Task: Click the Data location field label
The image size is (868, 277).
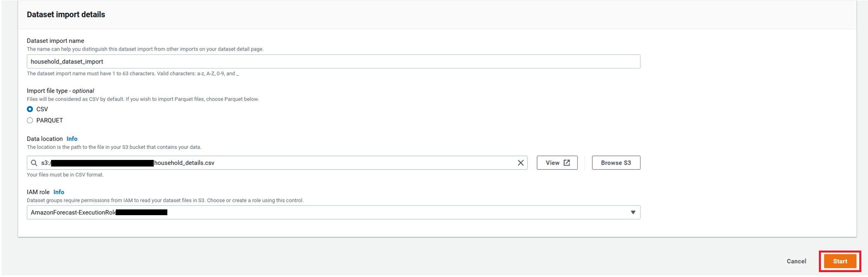Action: [x=45, y=139]
